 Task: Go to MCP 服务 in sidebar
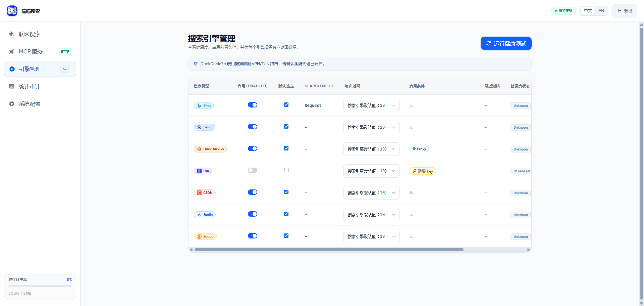(40, 51)
